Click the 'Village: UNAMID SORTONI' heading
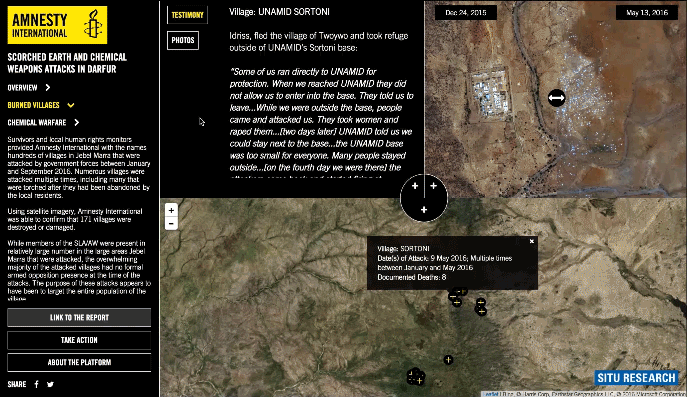Image resolution: width=687 pixels, height=397 pixels. pos(280,12)
